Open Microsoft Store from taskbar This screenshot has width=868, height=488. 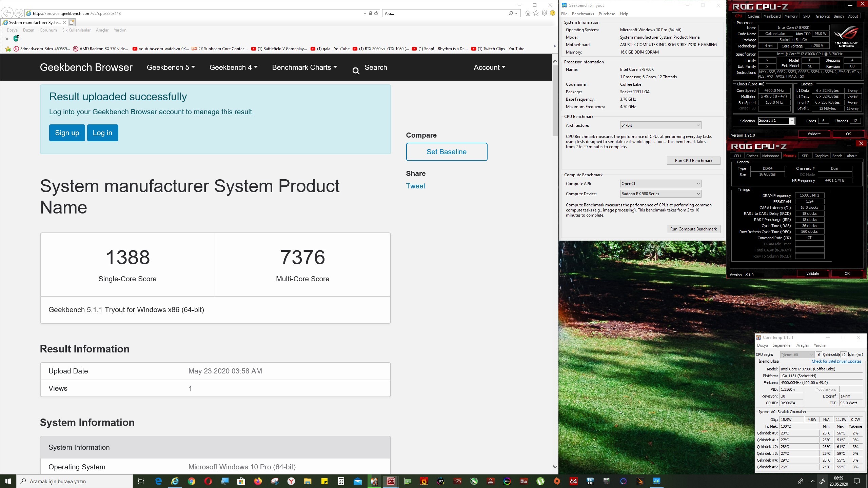pos(241,481)
